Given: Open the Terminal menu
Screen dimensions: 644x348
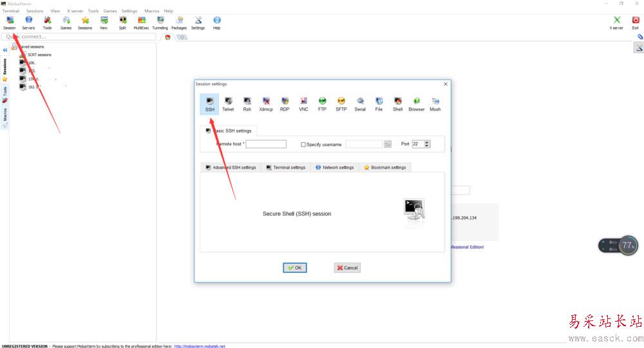Looking at the screenshot, I should coord(11,11).
